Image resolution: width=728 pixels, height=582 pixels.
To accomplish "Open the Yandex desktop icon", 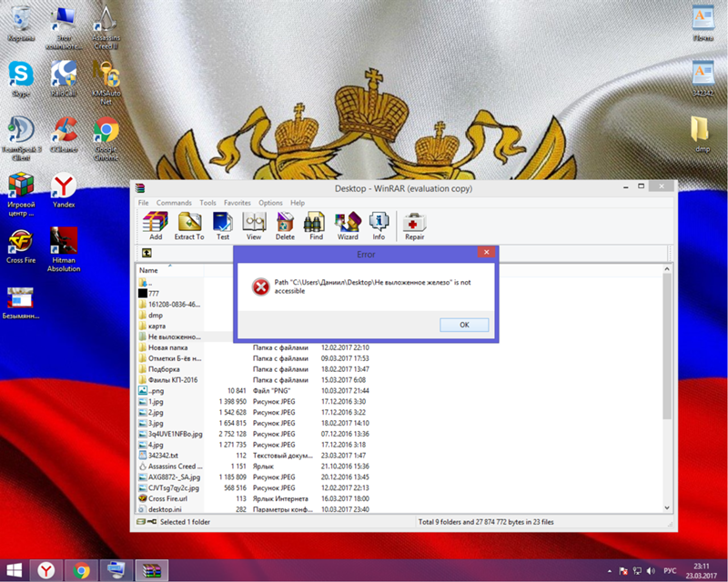I will pyautogui.click(x=64, y=190).
